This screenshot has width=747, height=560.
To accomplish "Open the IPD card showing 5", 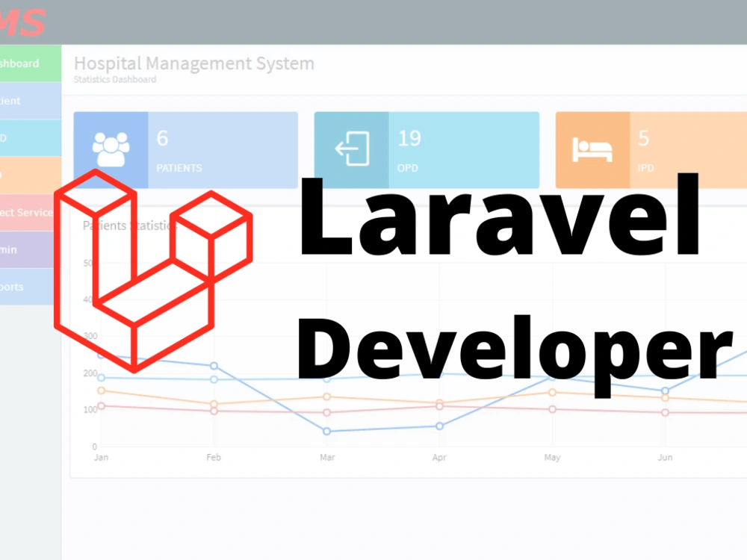I will [651, 150].
